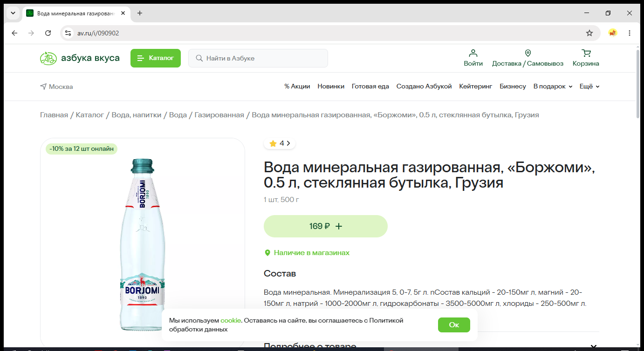The width and height of the screenshot is (644, 351).
Task: Open the Chrome three-dot menu
Action: coord(630,33)
